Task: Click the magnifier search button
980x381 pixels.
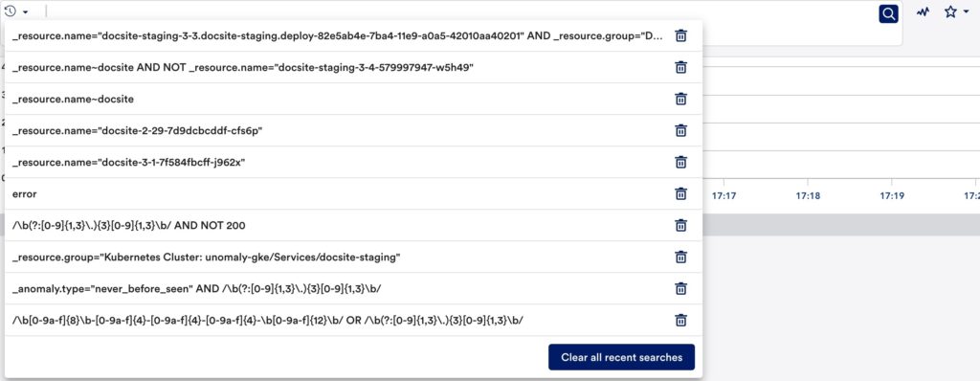Action: pos(888,13)
